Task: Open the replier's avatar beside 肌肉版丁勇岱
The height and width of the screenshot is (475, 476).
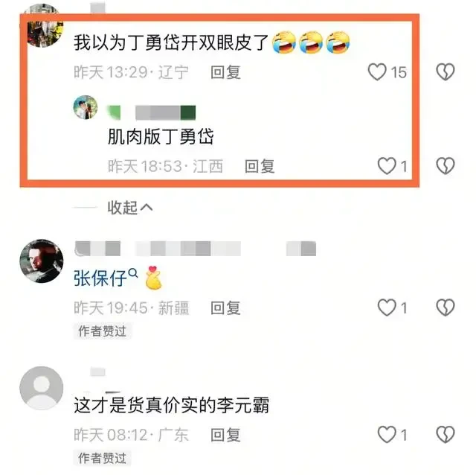Action: (x=86, y=107)
